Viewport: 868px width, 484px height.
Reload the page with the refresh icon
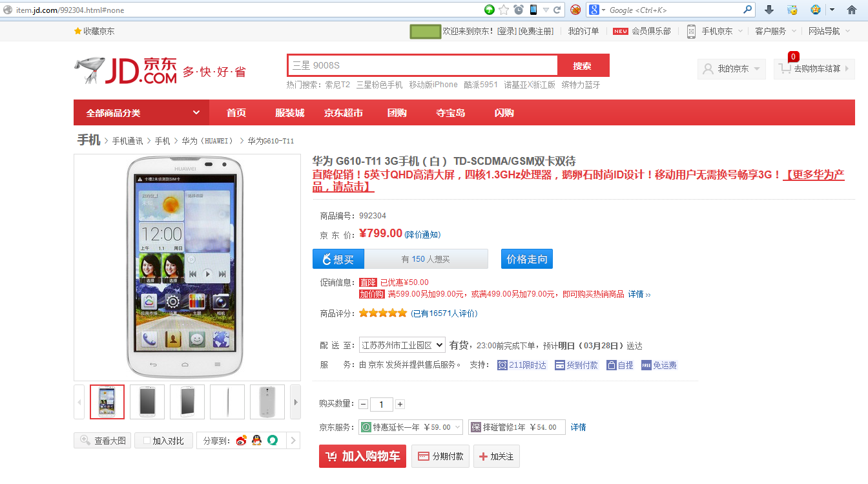557,10
